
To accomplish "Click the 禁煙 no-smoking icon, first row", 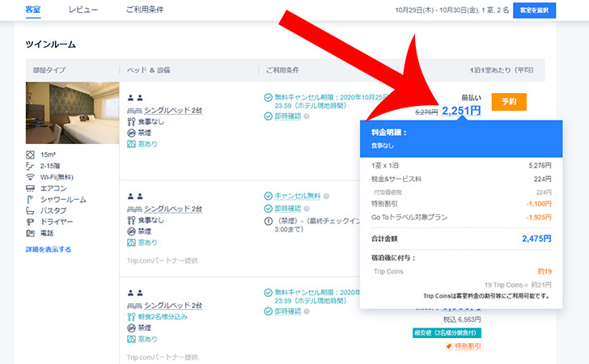I will (131, 133).
